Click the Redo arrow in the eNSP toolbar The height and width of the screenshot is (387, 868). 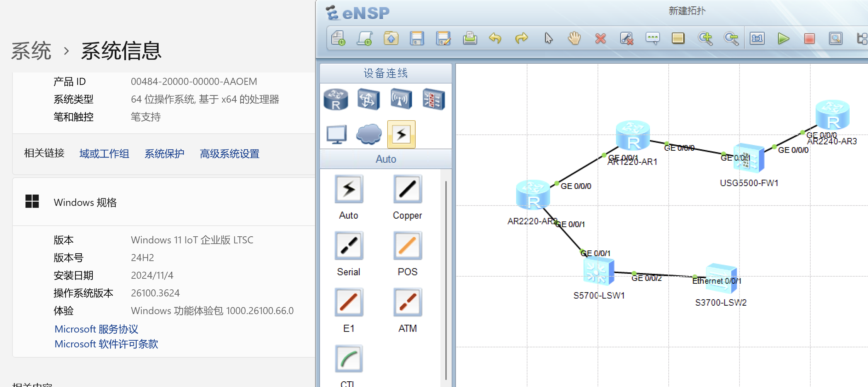point(521,38)
